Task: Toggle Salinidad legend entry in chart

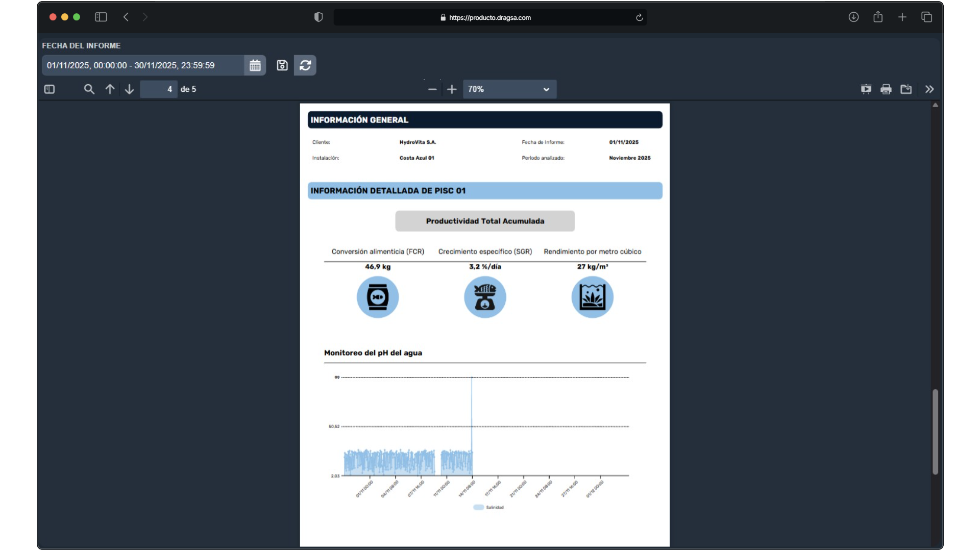Action: 488,507
